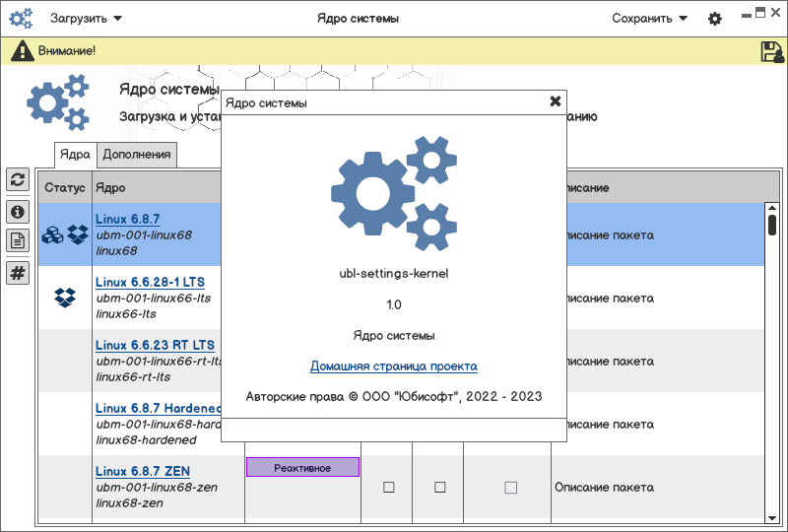Click the Статус column header
The width and height of the screenshot is (788, 532).
65,187
